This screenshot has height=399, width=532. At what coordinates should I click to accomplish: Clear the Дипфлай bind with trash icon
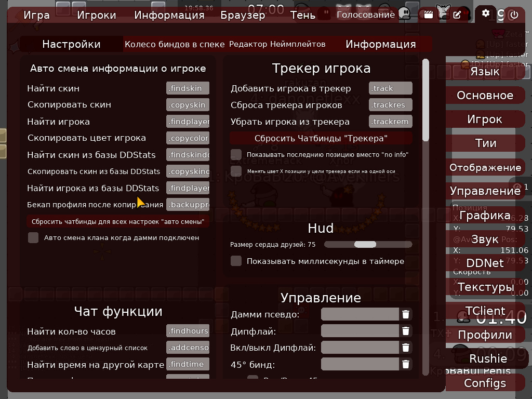405,331
